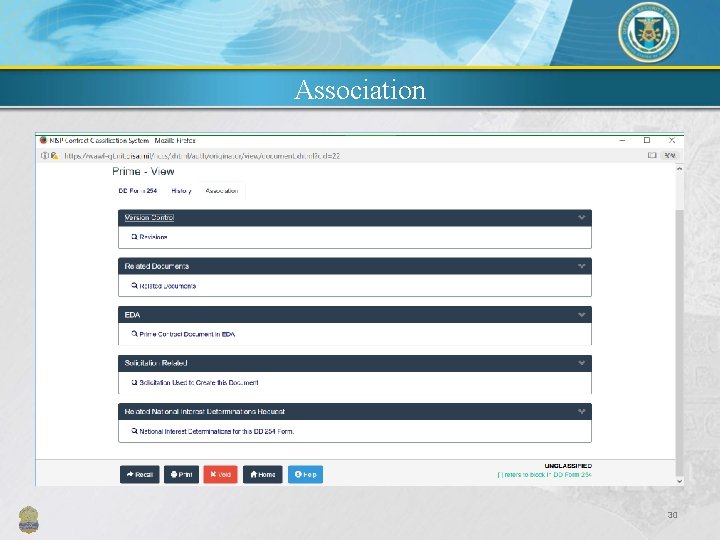Open the blue Help button

(x=305, y=474)
